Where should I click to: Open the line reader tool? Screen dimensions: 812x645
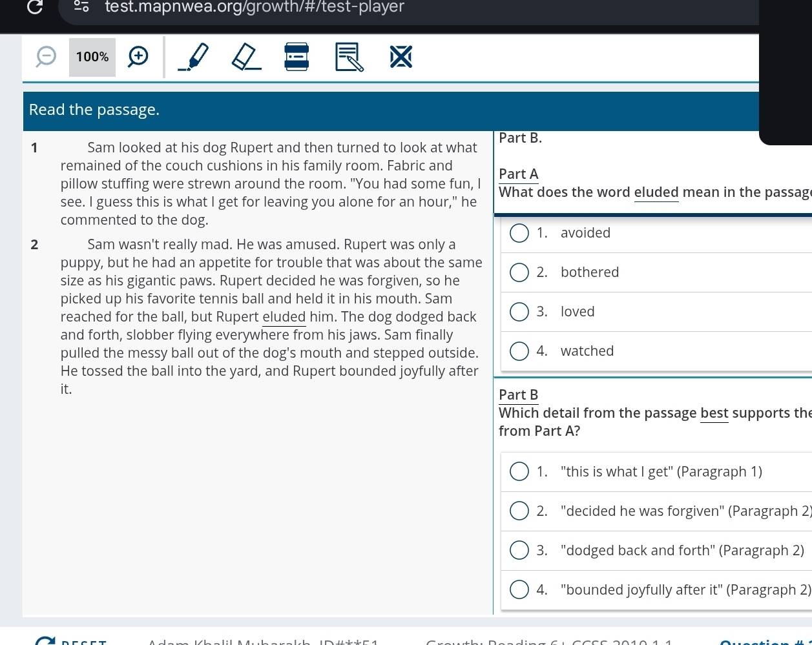point(297,57)
